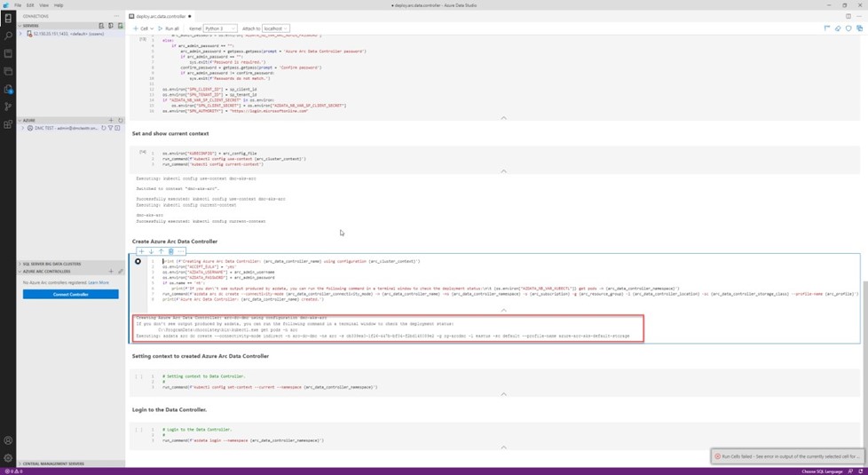
Task: Add Azure Arc controller with plus icon
Action: (x=111, y=272)
